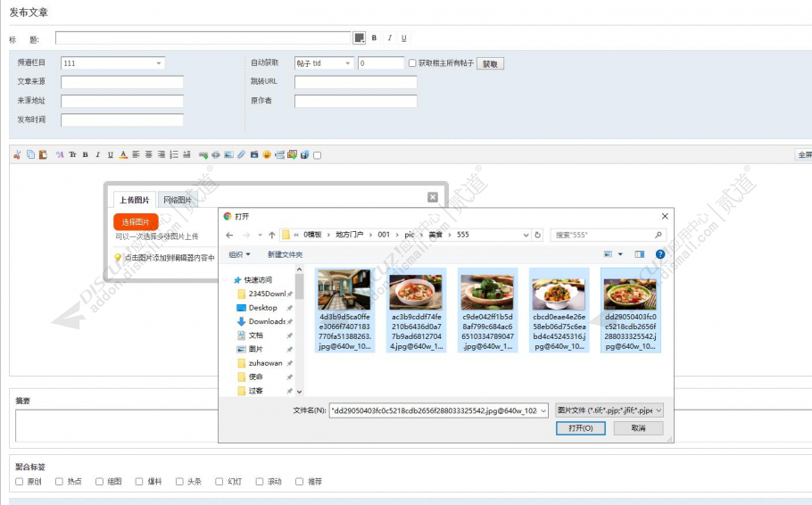The width and height of the screenshot is (812, 505).
Task: Open the font family icon in editor toolbar
Action: pyautogui.click(x=60, y=154)
